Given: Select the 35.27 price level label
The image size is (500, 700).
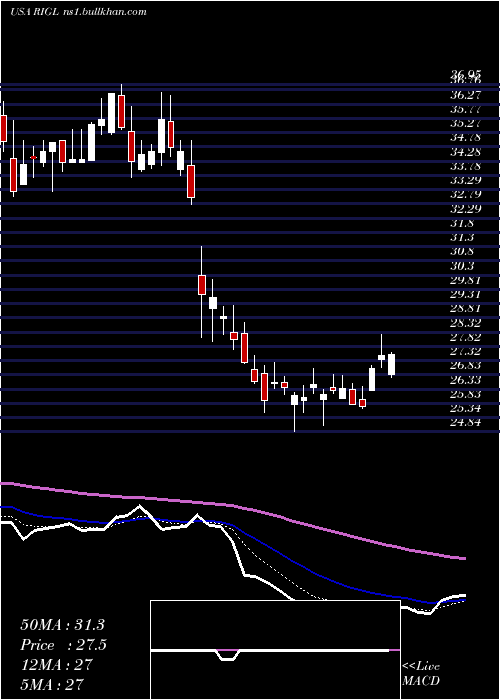Looking at the screenshot, I should [x=465, y=123].
